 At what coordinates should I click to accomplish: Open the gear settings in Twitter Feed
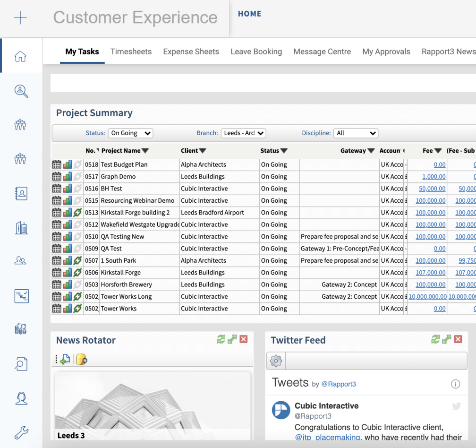276,361
